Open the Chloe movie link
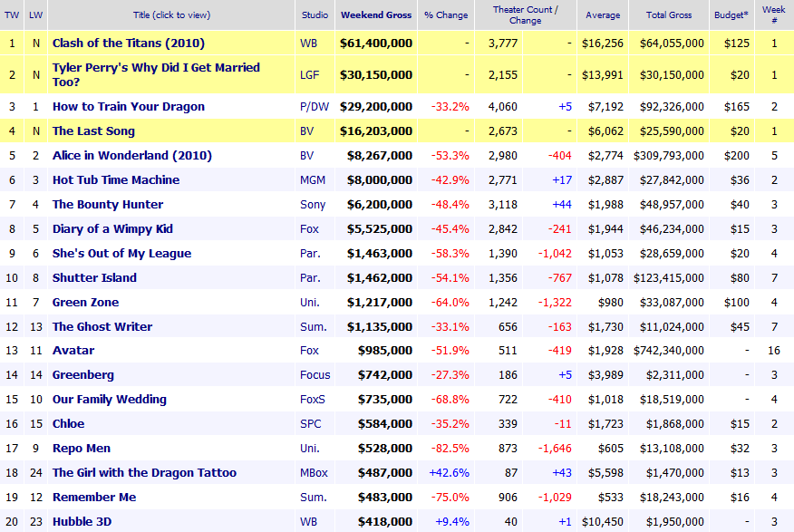The height and width of the screenshot is (532, 794). click(68, 423)
